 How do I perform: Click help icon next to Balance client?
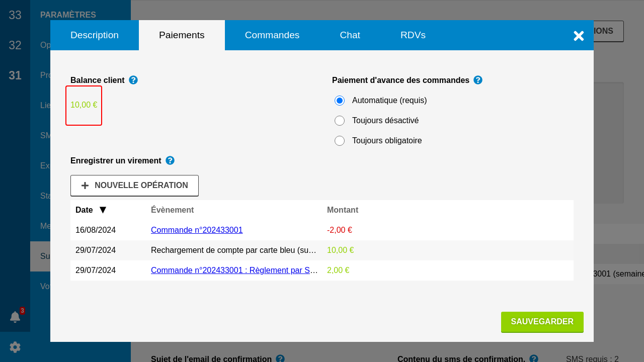coord(133,80)
